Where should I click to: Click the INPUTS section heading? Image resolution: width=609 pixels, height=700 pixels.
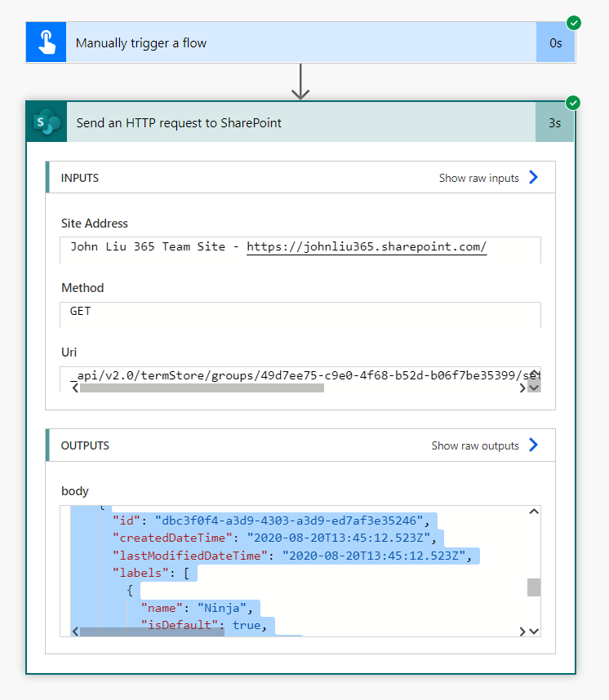click(80, 178)
